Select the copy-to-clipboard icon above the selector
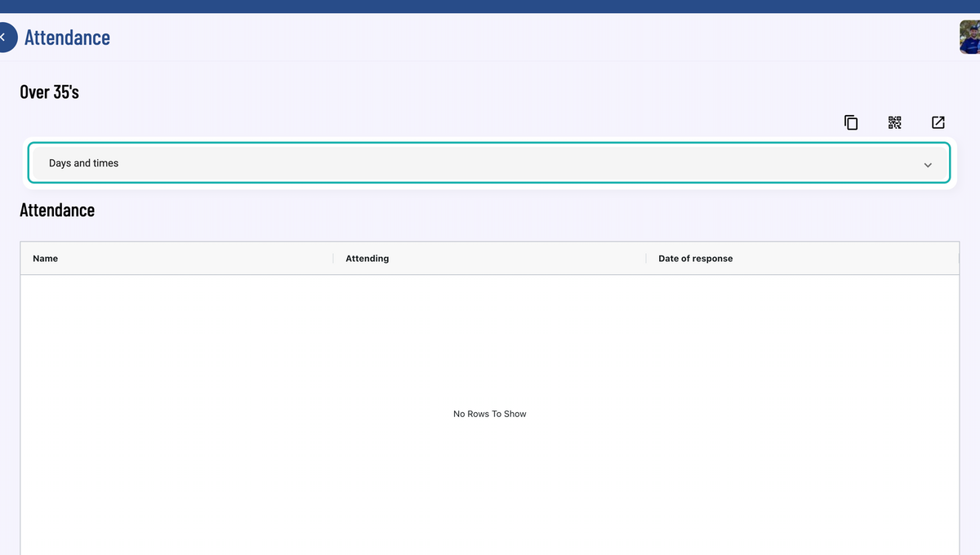The image size is (980, 555). click(x=851, y=122)
